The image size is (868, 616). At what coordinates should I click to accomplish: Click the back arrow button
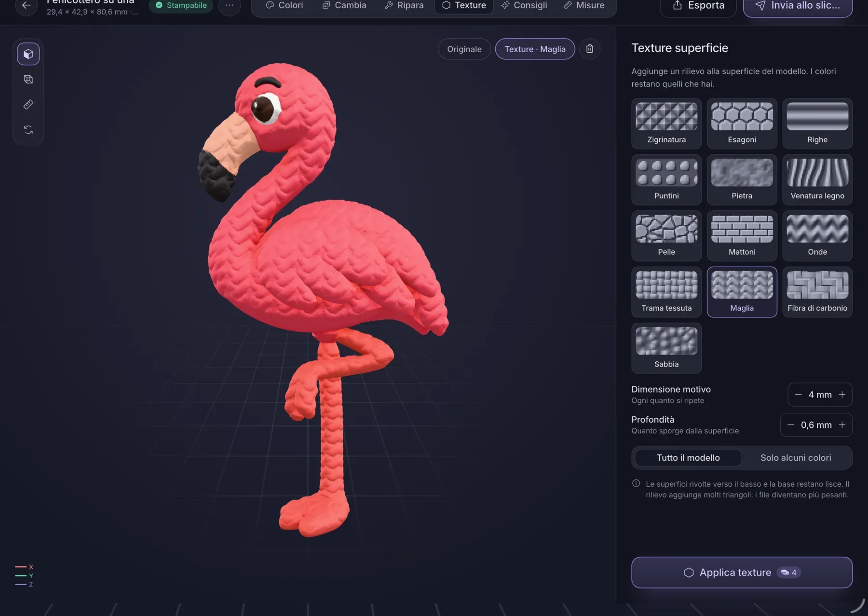pos(27,5)
